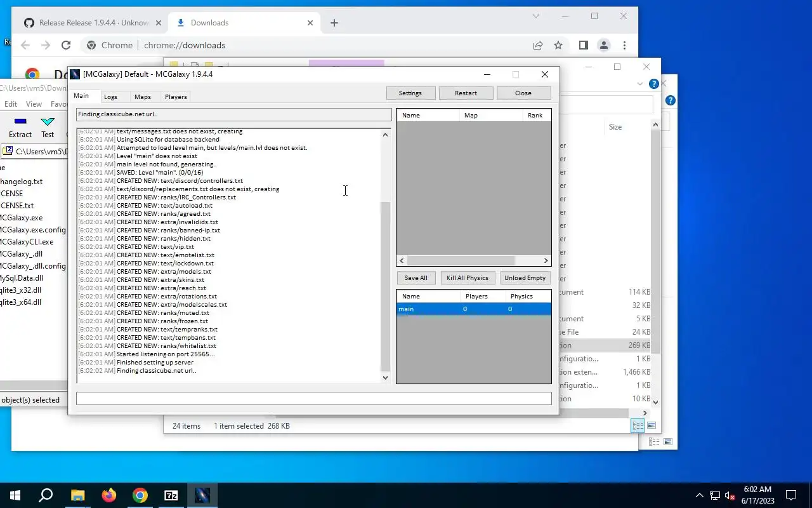
Task: Open Chrome from taskbar
Action: (x=140, y=495)
